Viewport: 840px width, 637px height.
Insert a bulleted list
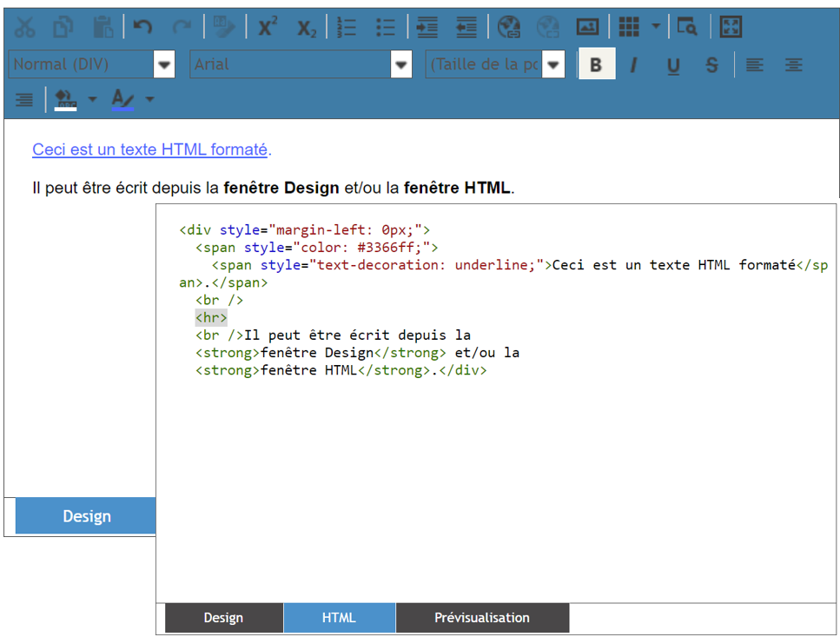tap(386, 27)
